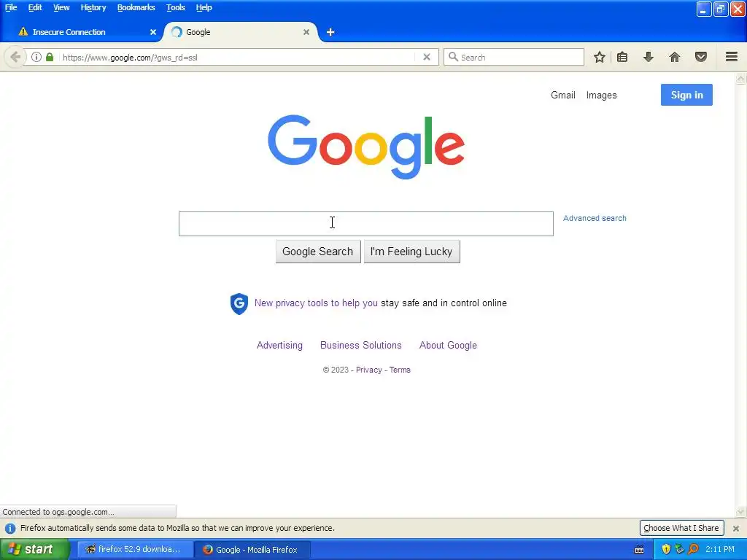747x560 pixels.
Task: Open the Edit menu
Action: click(x=35, y=7)
